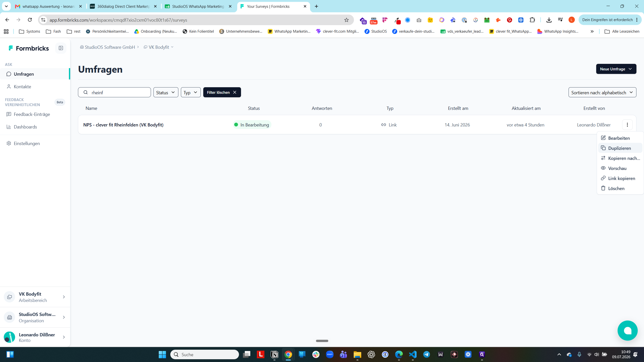Screen dimensions: 644x362
Task: Collapse the Formbricks sidebar panel icon
Action: [61, 48]
